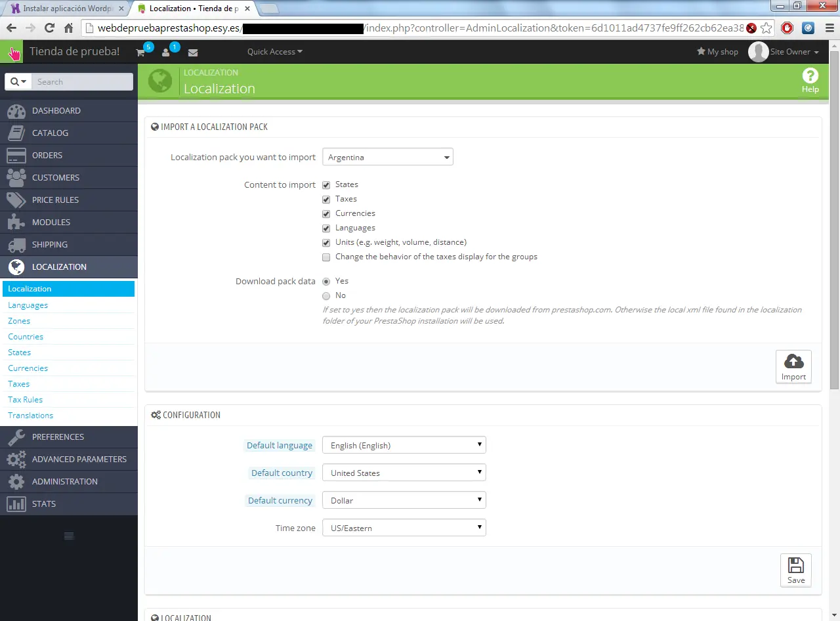The image size is (840, 621).
Task: Click the browser Home icon
Action: point(68,28)
